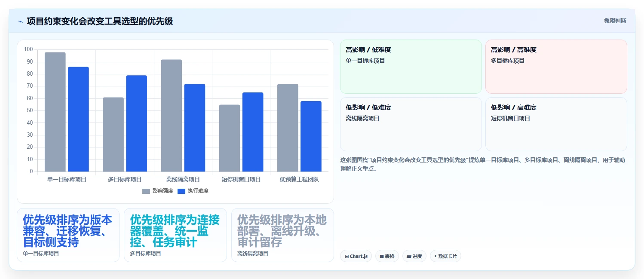Click the blue 执行难度 bar for 多目标库项目
This screenshot has width=644, height=279.
136,123
